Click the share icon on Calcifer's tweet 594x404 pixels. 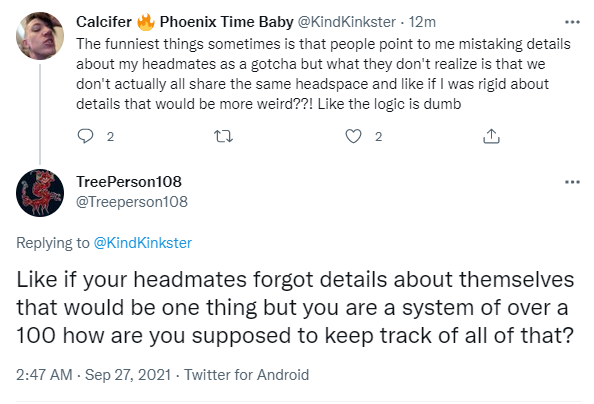pyautogui.click(x=491, y=136)
